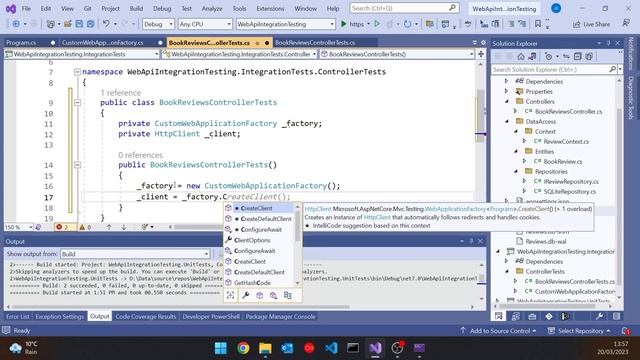The image size is (640, 360).
Task: Click the Windows Start button
Action: click(x=221, y=348)
